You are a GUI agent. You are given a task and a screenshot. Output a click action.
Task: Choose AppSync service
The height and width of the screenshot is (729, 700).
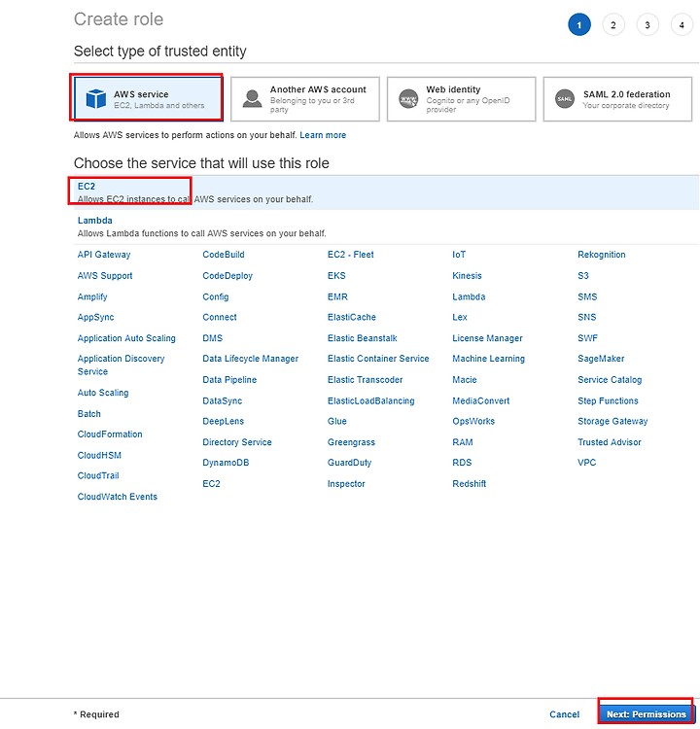point(95,317)
